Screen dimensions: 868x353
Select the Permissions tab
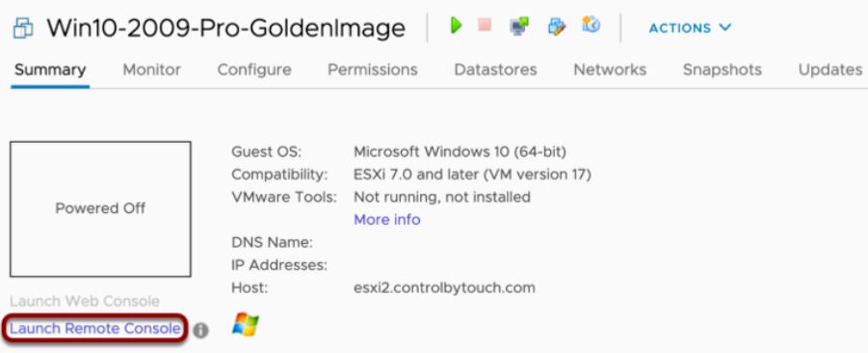373,69
